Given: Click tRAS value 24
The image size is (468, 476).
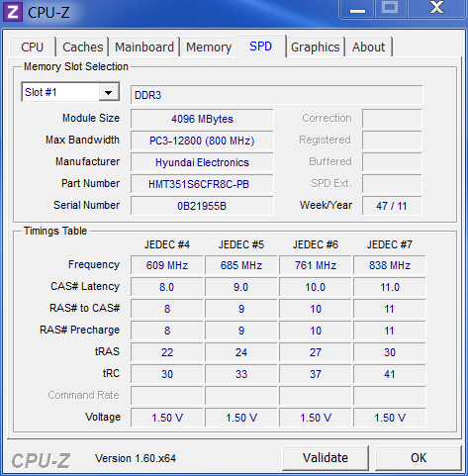Looking at the screenshot, I should 241,352.
